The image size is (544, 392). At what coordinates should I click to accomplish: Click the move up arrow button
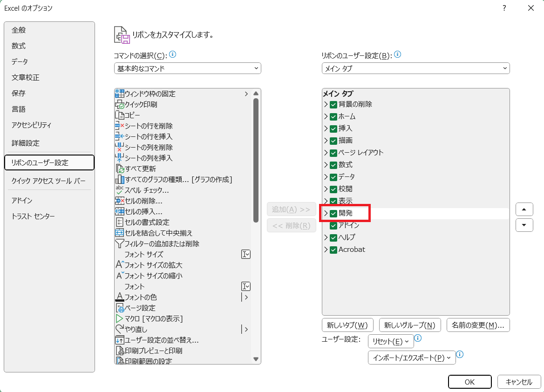click(524, 210)
